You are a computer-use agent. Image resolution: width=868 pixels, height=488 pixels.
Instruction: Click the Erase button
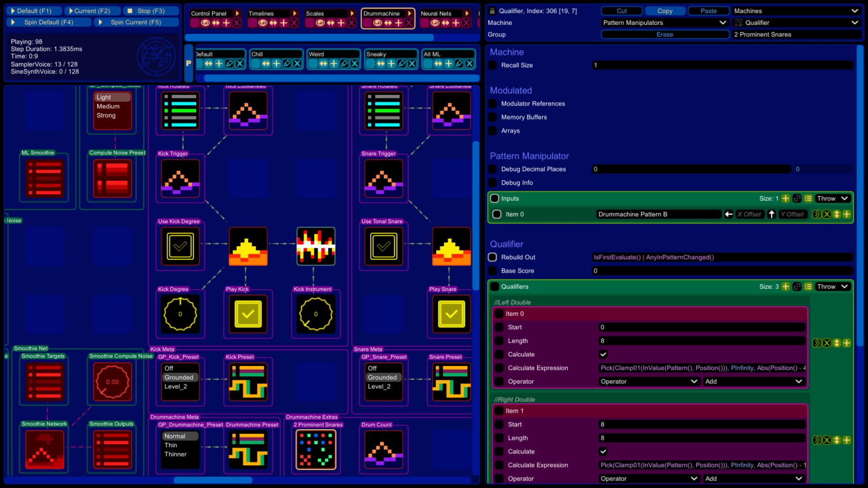(665, 34)
